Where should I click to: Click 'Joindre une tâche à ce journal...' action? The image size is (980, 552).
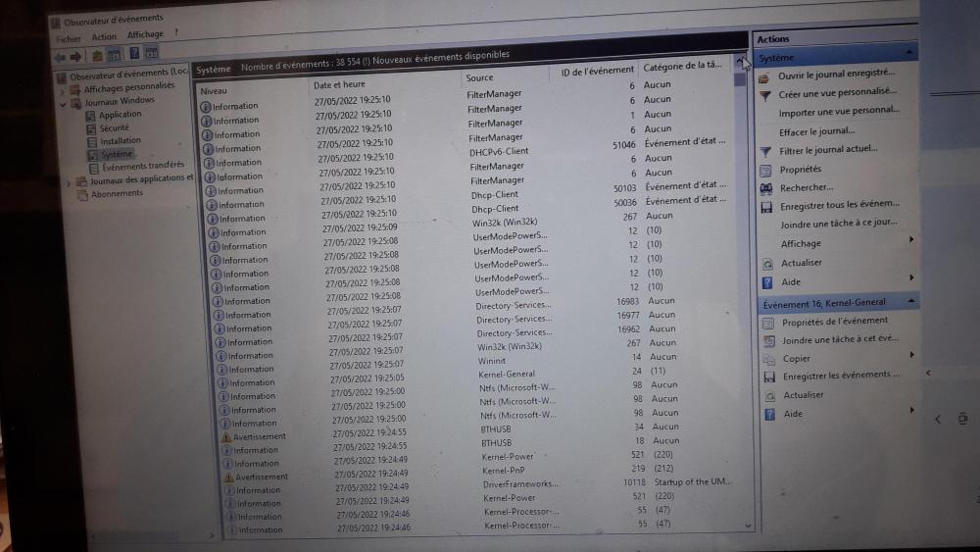(x=839, y=224)
